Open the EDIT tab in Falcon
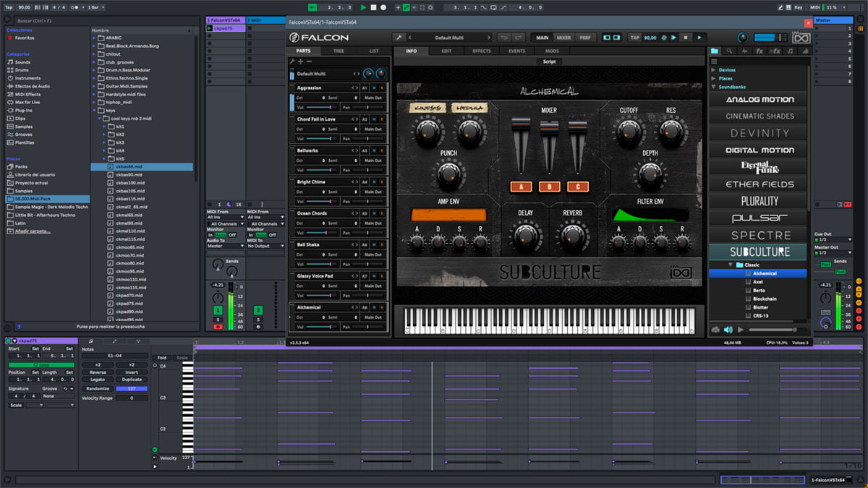868x488 pixels. (x=446, y=51)
